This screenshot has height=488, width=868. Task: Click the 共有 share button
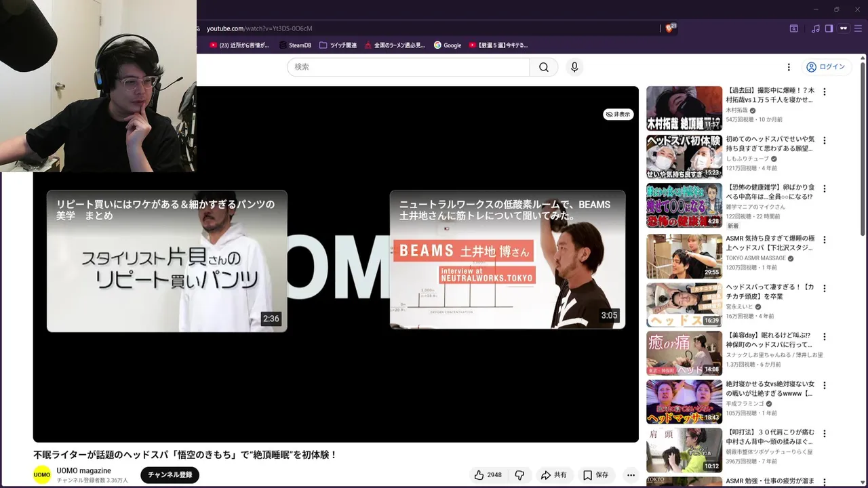point(554,475)
